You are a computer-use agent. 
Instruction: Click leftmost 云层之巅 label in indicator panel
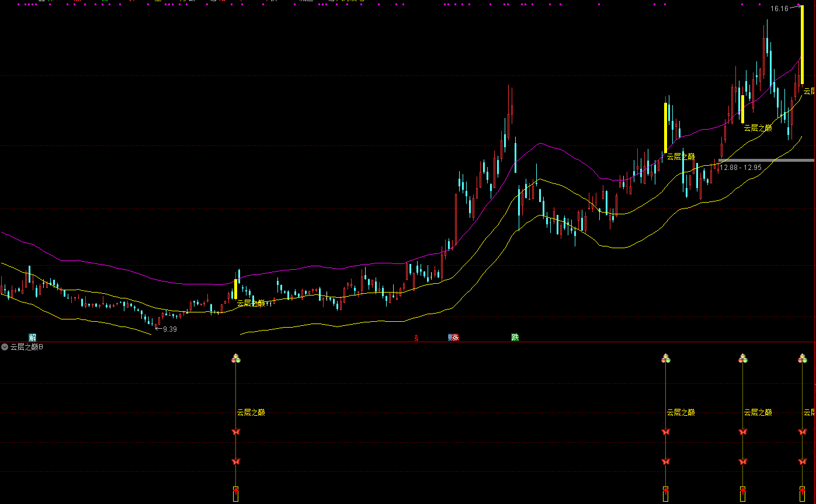[251, 412]
